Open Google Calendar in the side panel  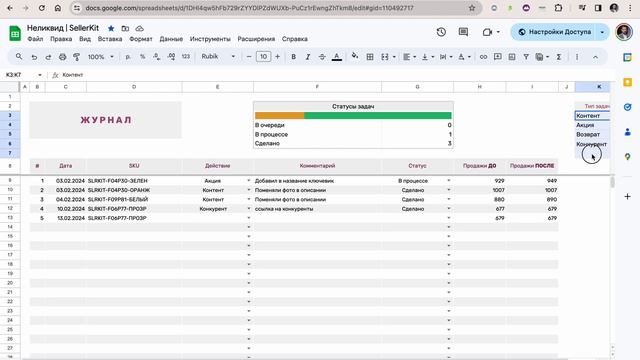(x=628, y=57)
